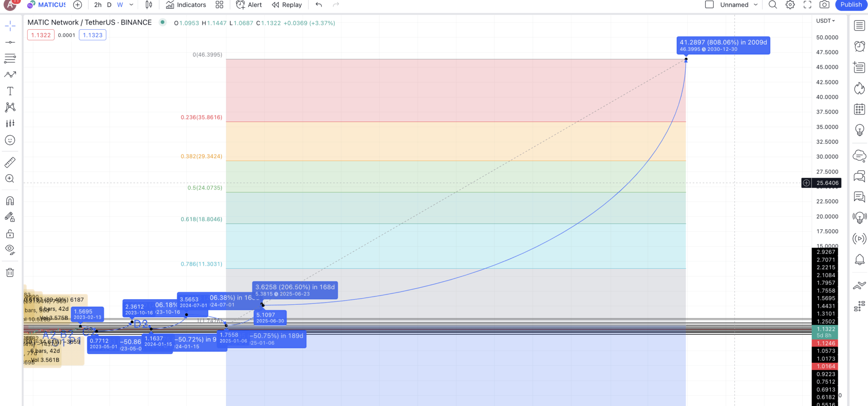Image resolution: width=868 pixels, height=406 pixels.
Task: Click the Publish button
Action: [851, 5]
